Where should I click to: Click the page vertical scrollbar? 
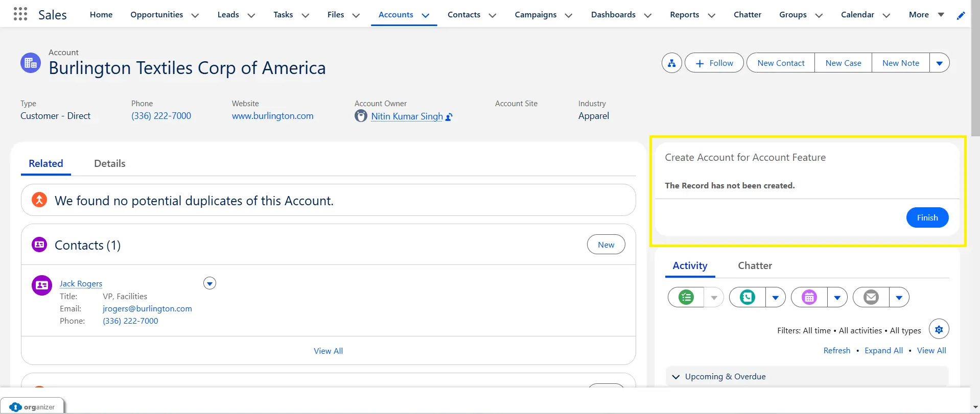tap(975, 68)
